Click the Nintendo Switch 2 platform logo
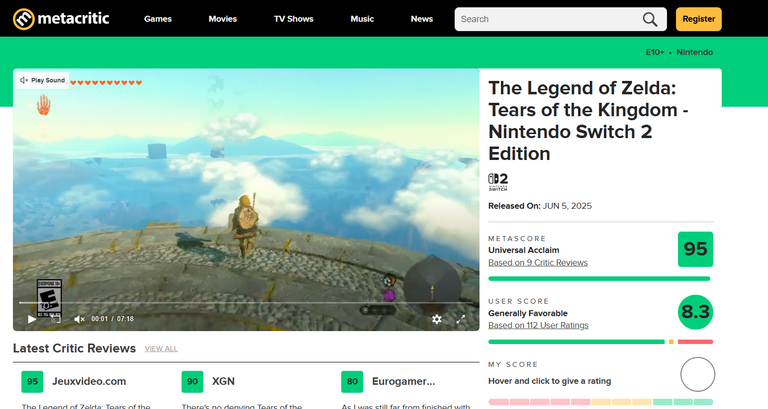This screenshot has width=768, height=409. coord(498,182)
